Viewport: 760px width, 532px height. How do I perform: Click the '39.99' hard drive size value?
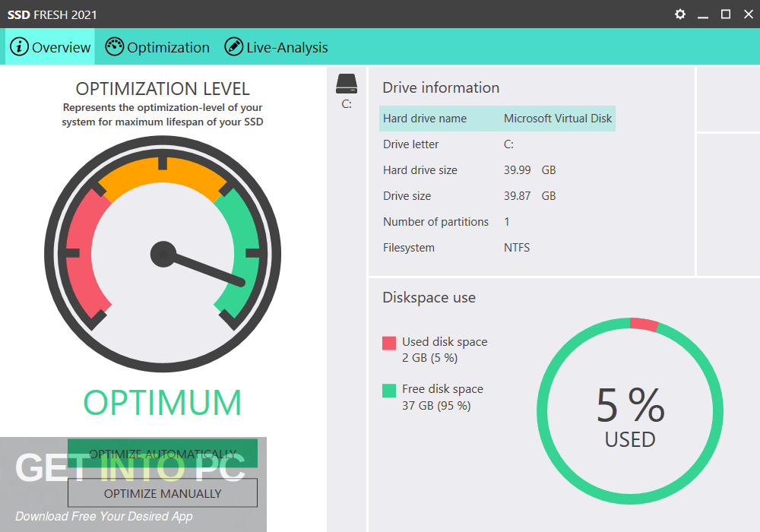pyautogui.click(x=517, y=170)
